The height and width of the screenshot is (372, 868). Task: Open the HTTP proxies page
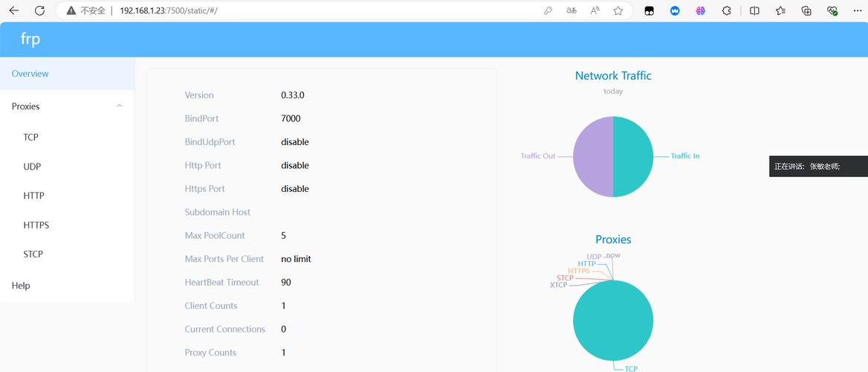pyautogui.click(x=67, y=196)
